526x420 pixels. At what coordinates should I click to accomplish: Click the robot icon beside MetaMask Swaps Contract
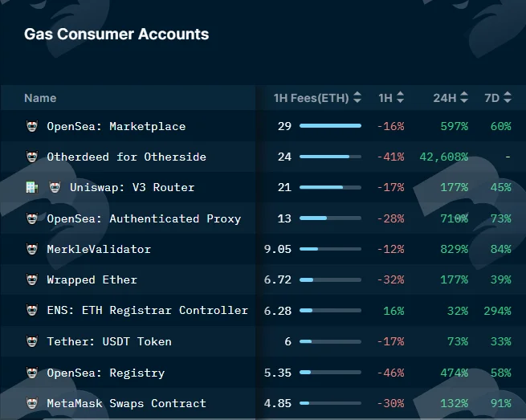point(32,403)
